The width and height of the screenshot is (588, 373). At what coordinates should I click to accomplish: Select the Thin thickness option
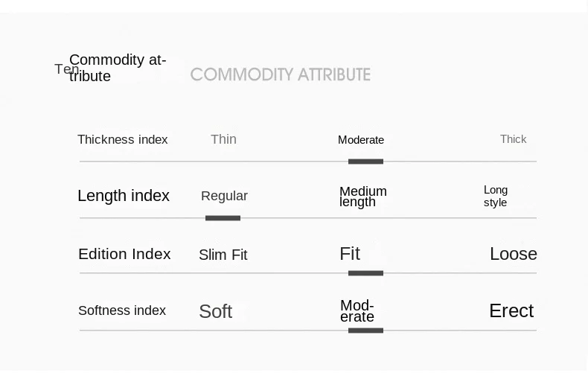pyautogui.click(x=223, y=139)
